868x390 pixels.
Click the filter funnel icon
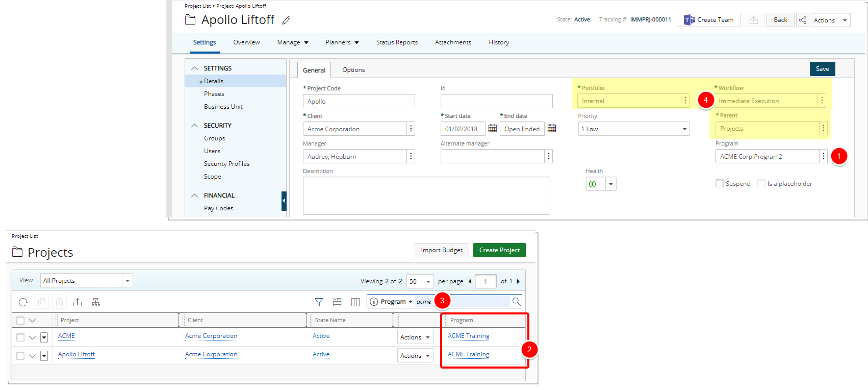(319, 302)
